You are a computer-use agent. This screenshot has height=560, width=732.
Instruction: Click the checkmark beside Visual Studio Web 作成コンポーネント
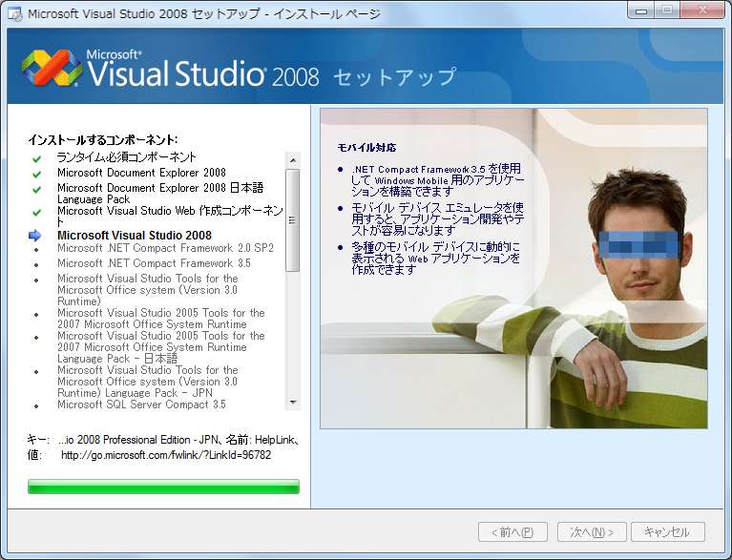[x=36, y=213]
